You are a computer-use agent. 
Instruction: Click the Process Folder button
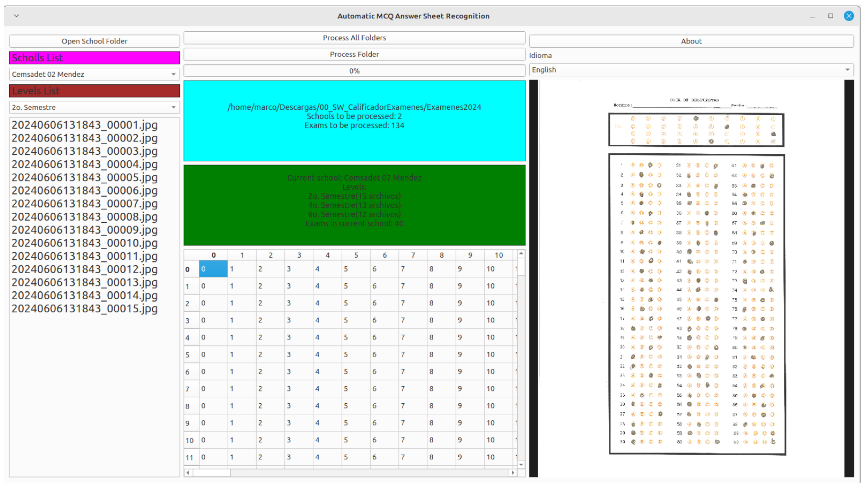click(354, 54)
